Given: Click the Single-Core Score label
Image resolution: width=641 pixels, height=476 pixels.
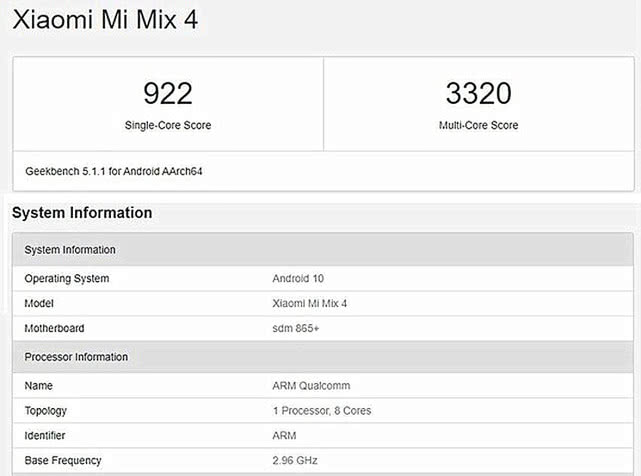Looking at the screenshot, I should [168, 125].
